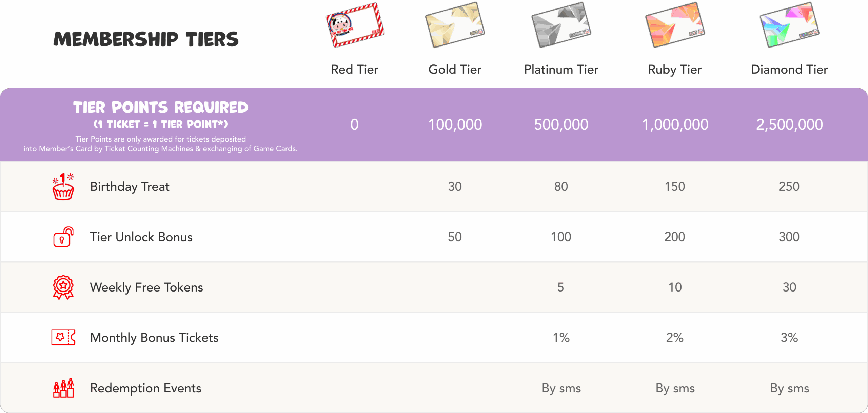
Task: Click the Redemption Events people icon
Action: point(63,388)
